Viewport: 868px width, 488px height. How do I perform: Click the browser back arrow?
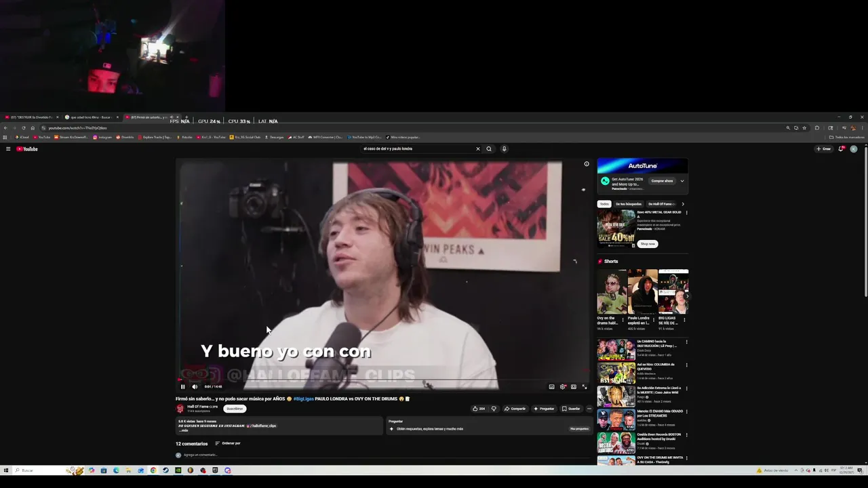5,128
